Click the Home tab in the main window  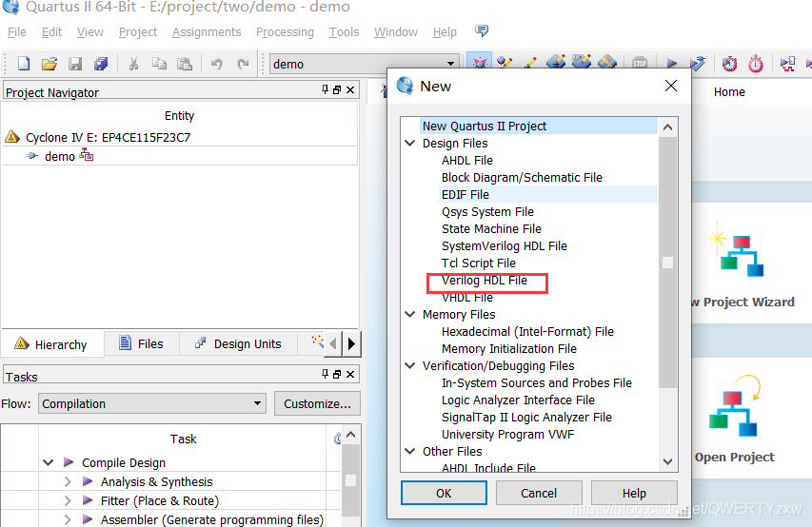[x=729, y=91]
